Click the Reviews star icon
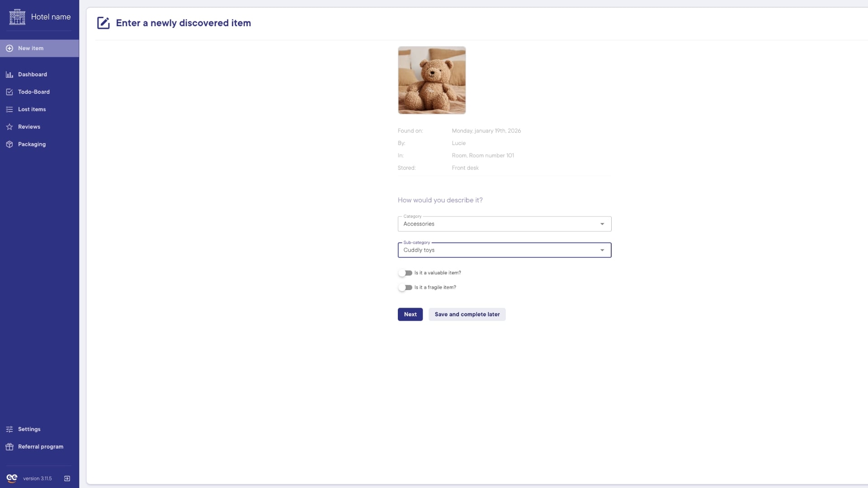 pos(9,127)
